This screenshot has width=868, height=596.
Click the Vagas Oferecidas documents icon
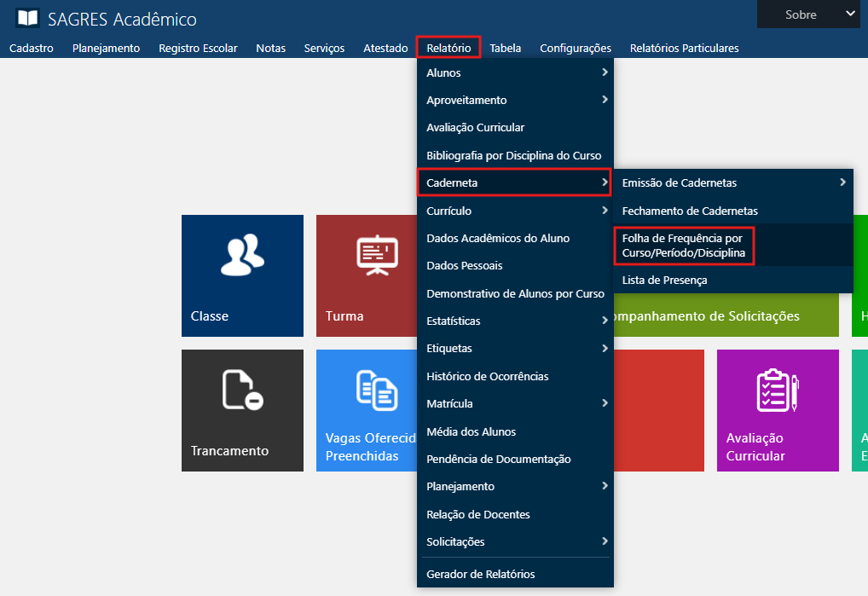tap(376, 391)
